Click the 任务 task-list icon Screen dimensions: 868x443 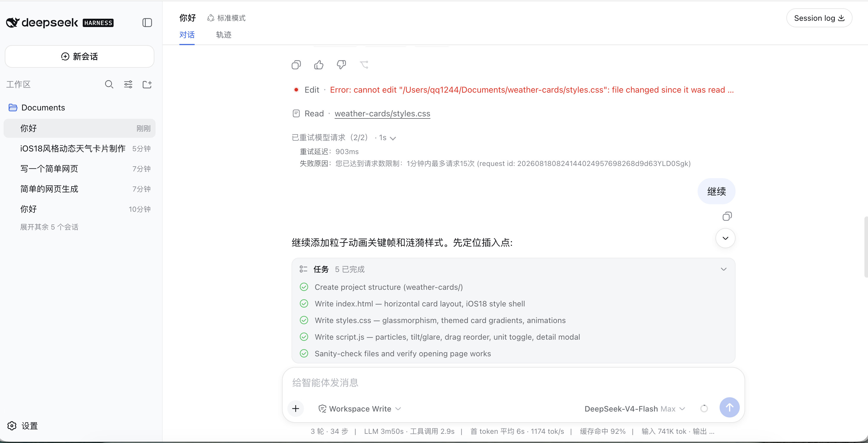(303, 269)
